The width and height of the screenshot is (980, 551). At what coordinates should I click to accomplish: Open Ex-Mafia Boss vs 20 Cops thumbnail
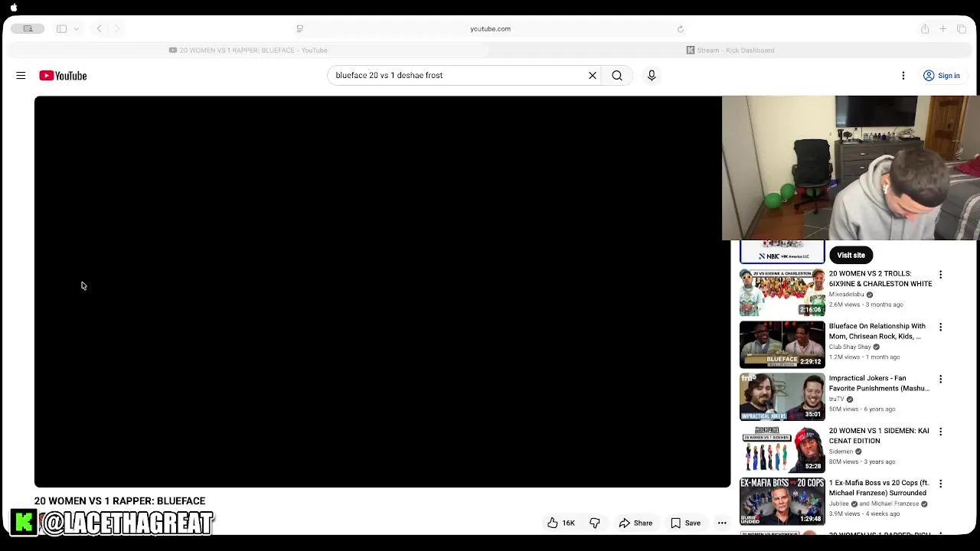coord(782,501)
